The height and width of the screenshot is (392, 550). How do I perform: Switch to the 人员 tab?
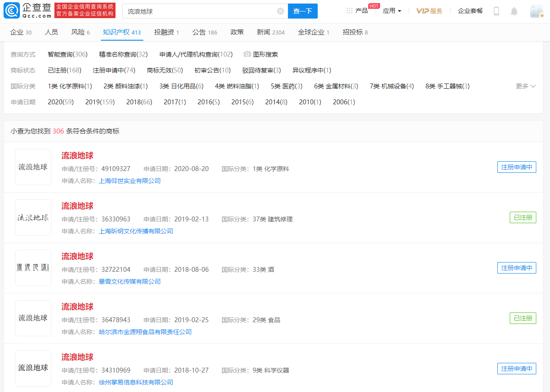click(51, 32)
